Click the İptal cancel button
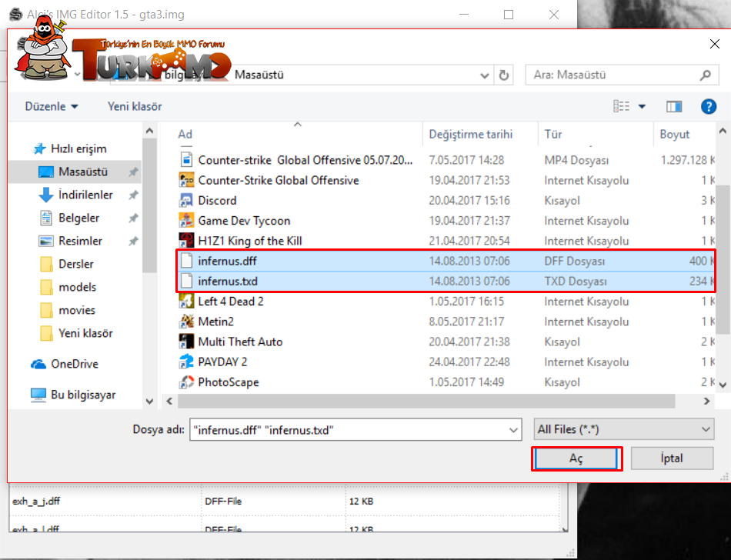The height and width of the screenshot is (560, 731). [672, 458]
